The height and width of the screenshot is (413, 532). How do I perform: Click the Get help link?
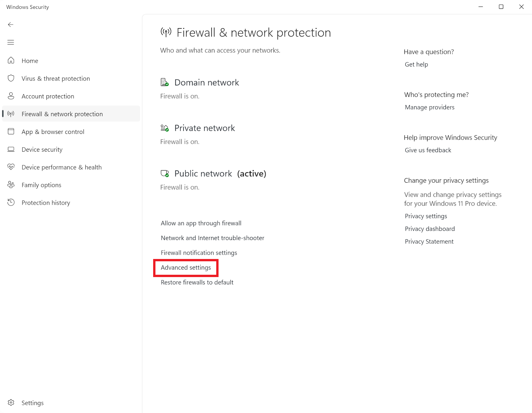click(x=416, y=64)
